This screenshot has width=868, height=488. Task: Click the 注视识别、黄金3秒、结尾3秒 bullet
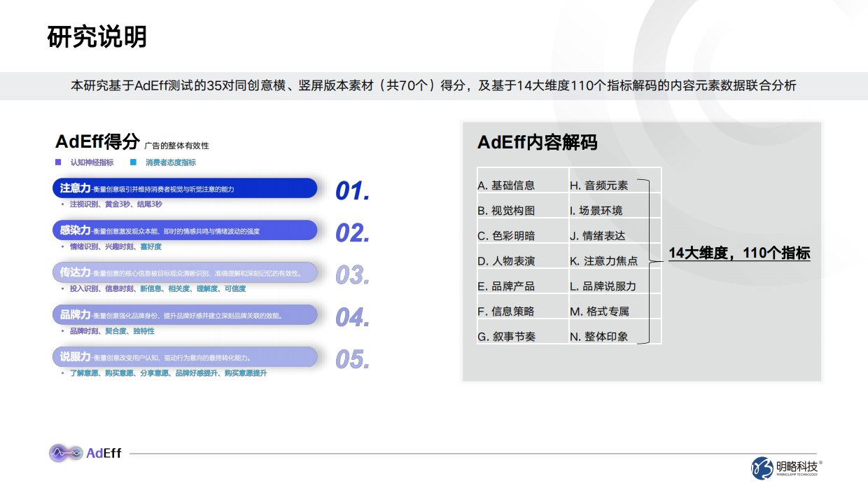(115, 204)
